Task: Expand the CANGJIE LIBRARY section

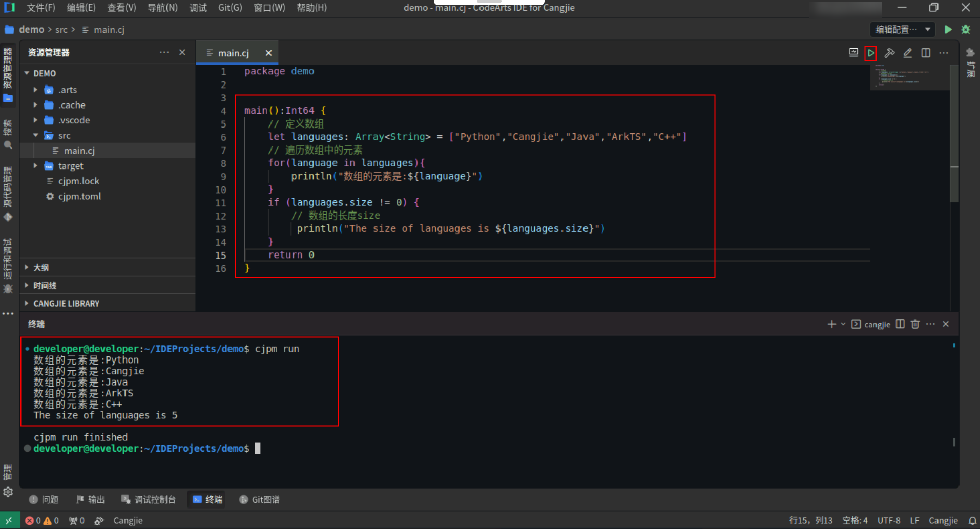Action: click(x=108, y=303)
